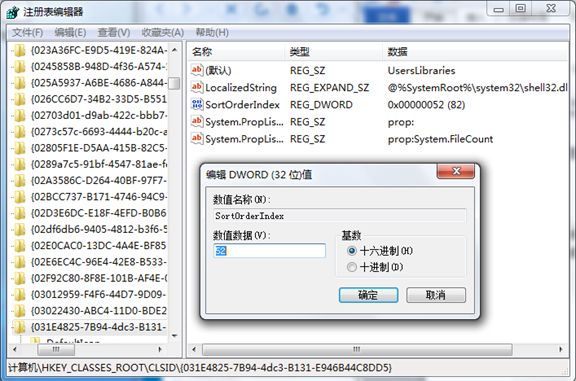Minimize the Registry Editor window
This screenshot has height=381, width=576.
coord(498,9)
